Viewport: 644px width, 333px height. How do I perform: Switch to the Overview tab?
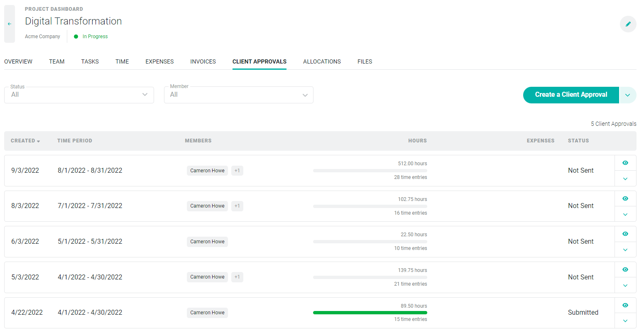(x=18, y=61)
